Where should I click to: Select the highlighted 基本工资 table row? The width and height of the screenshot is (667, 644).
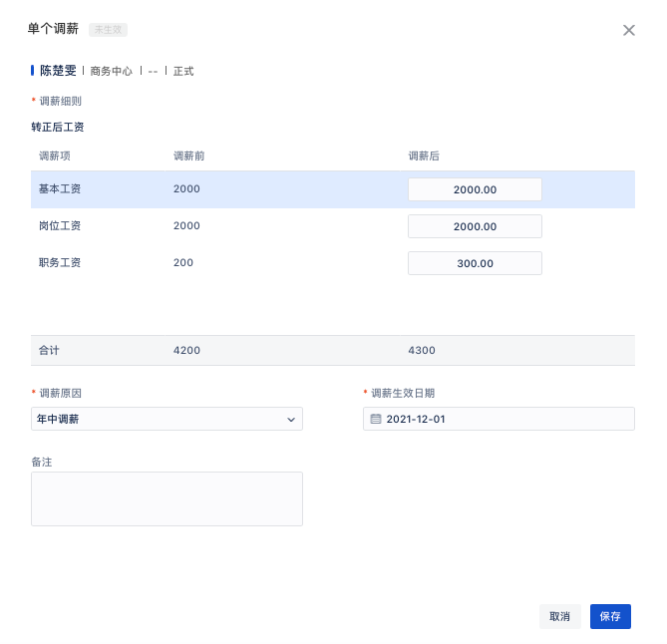(333, 189)
